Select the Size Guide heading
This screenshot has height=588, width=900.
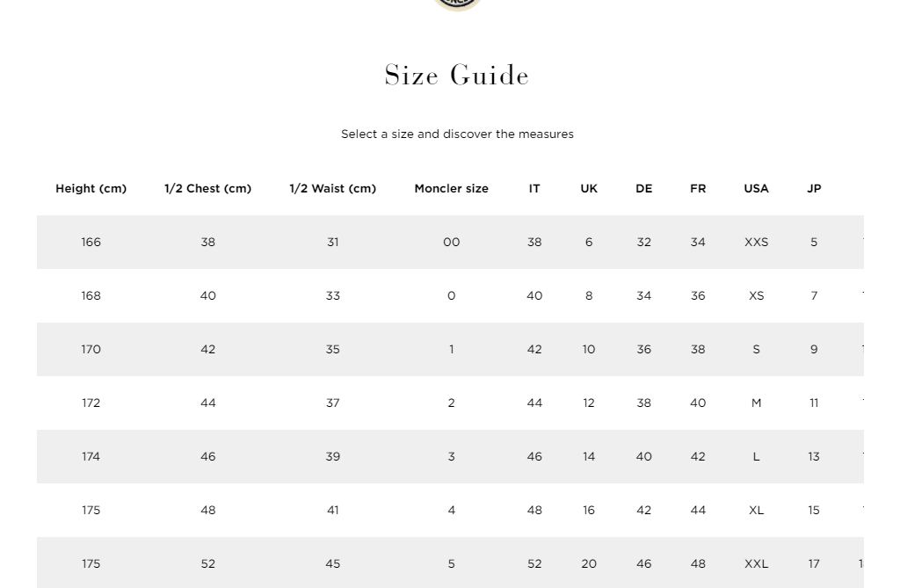click(x=457, y=76)
